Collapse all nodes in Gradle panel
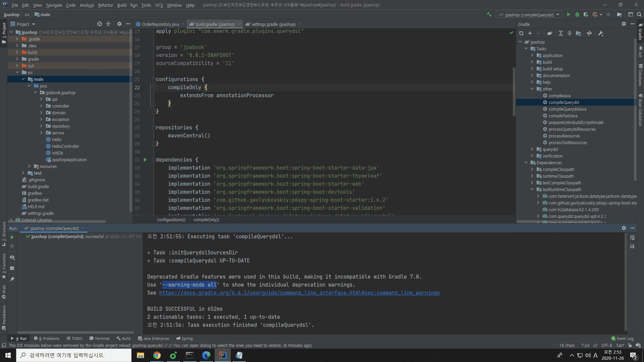The width and height of the screenshot is (644, 362). coord(570,33)
